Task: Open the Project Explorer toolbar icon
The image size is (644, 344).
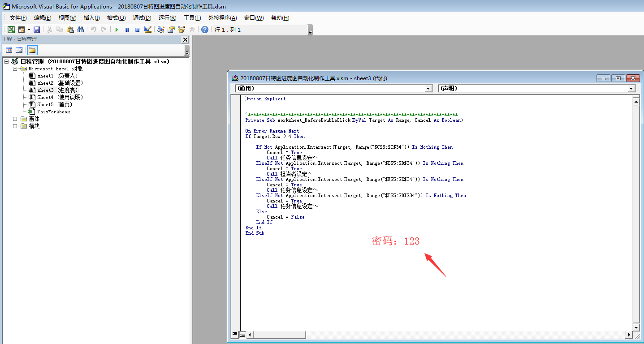Action: (160, 30)
